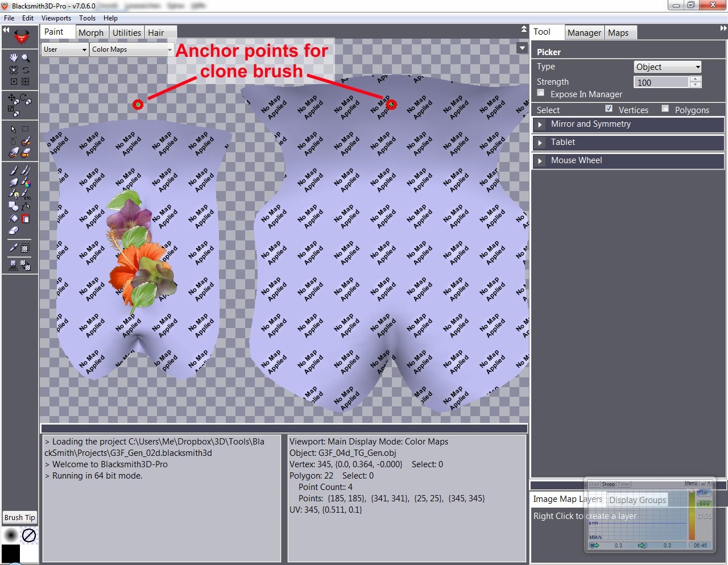The width and height of the screenshot is (728, 565).
Task: Select the hand pan tool
Action: (14, 57)
